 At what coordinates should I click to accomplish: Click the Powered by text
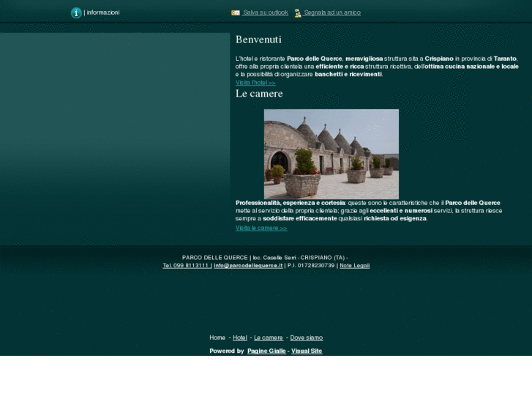point(227,351)
